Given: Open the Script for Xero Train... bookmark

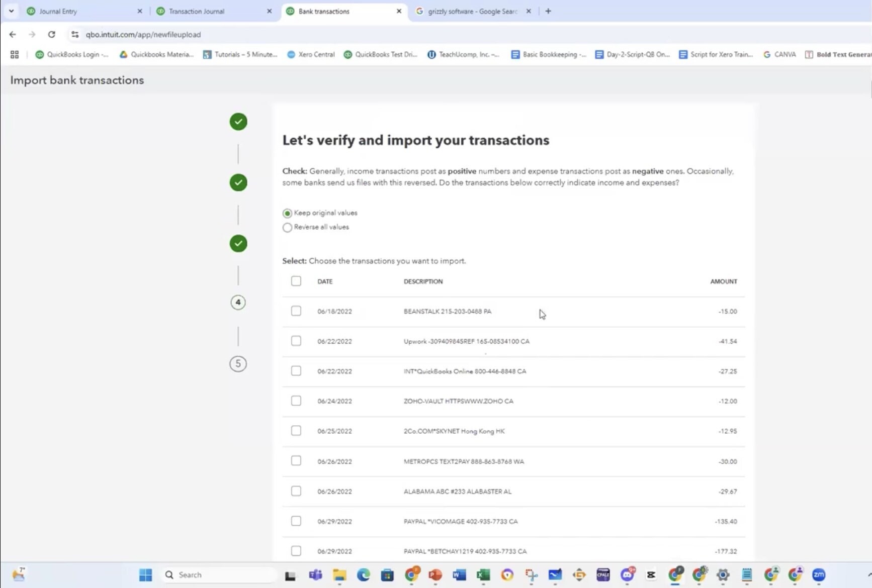Looking at the screenshot, I should click(716, 54).
